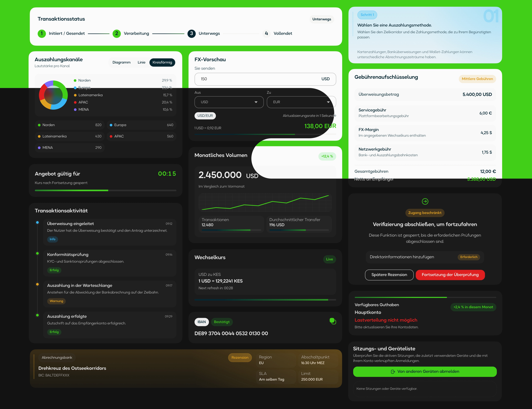Click step 3 circle Unterwegs

click(191, 33)
